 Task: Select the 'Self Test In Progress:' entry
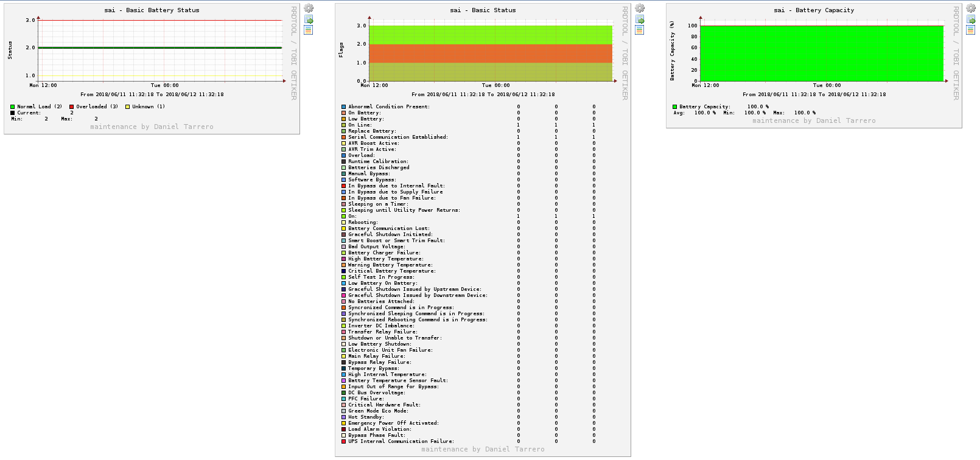point(469,277)
